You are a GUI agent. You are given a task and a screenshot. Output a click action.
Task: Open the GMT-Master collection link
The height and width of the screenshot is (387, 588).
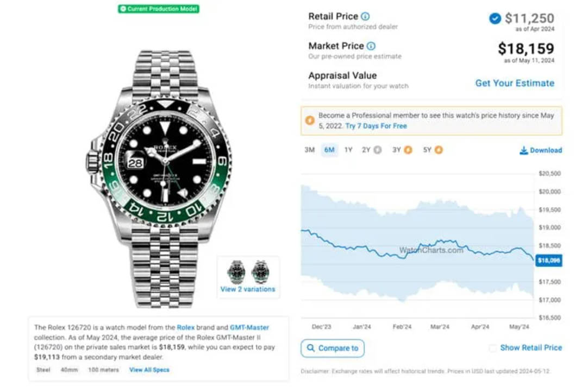(x=249, y=327)
